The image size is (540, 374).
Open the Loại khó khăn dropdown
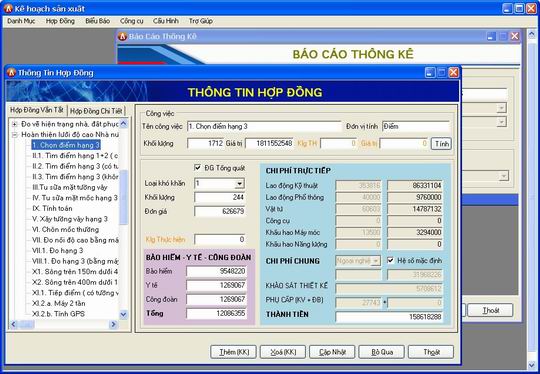tap(239, 184)
